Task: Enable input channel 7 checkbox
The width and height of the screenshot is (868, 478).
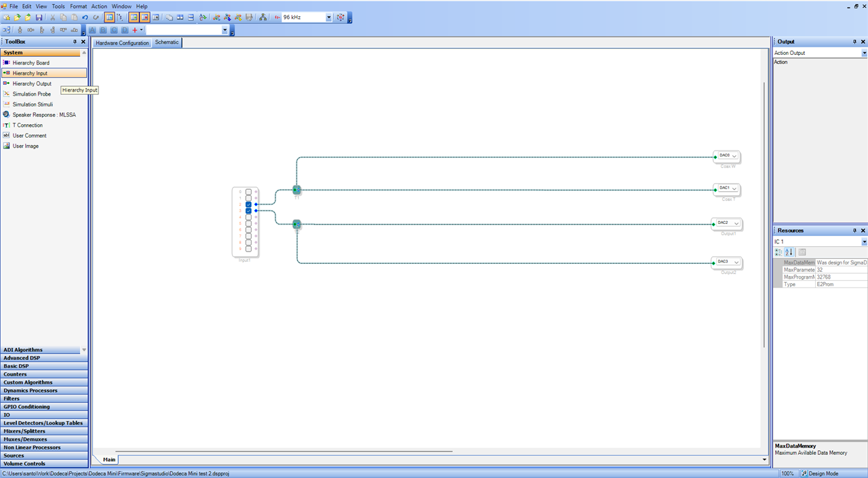Action: (x=249, y=236)
